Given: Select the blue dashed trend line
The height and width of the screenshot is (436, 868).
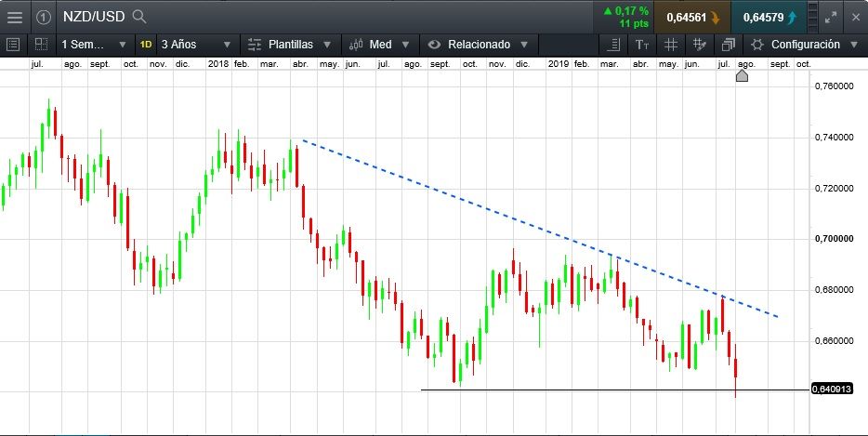Looking at the screenshot, I should click(540, 229).
